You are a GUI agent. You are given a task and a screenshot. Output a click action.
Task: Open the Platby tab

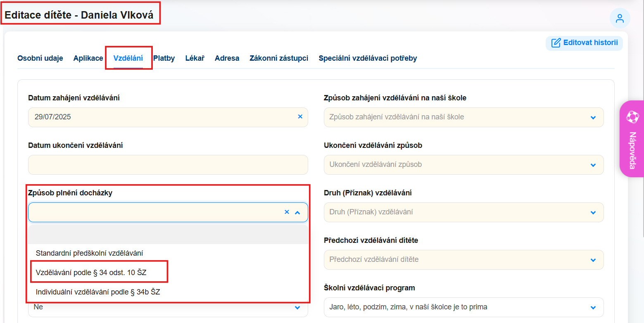[x=164, y=58]
